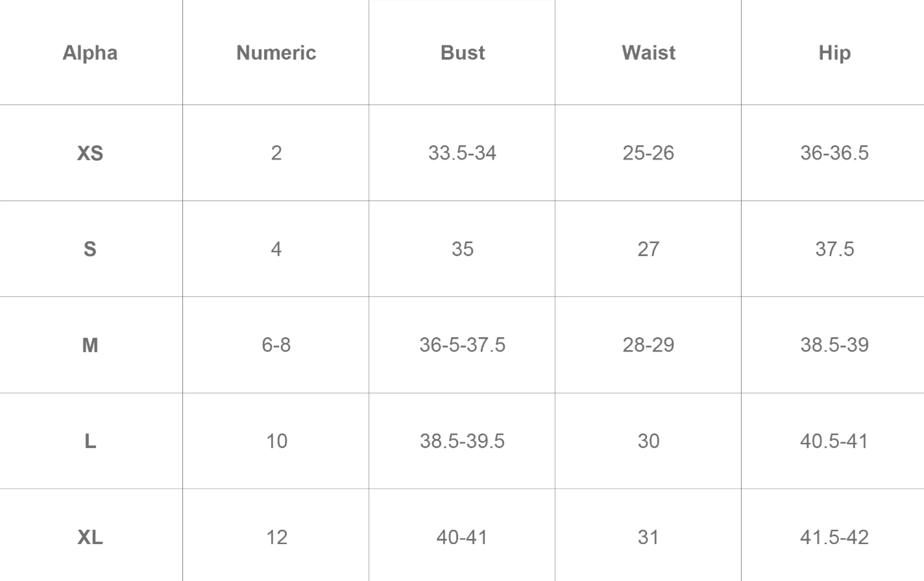The width and height of the screenshot is (924, 581).
Task: Click the Numeric column header
Action: [x=276, y=53]
